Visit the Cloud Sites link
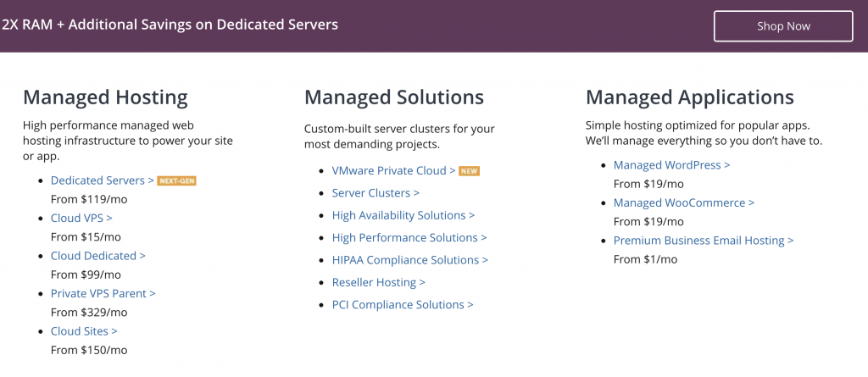 tap(84, 331)
